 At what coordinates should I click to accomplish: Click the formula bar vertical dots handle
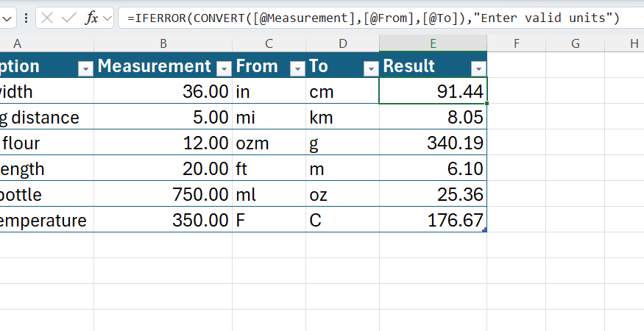tap(26, 18)
